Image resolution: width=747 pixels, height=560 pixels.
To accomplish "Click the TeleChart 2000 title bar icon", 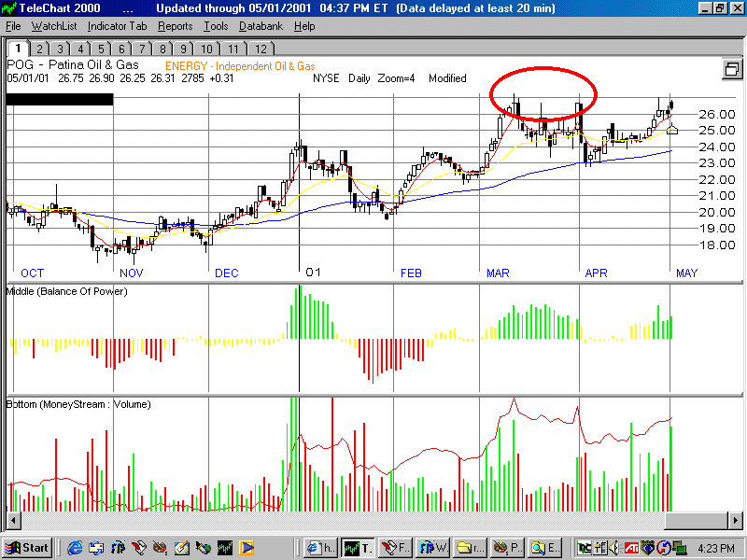I will [x=9, y=8].
